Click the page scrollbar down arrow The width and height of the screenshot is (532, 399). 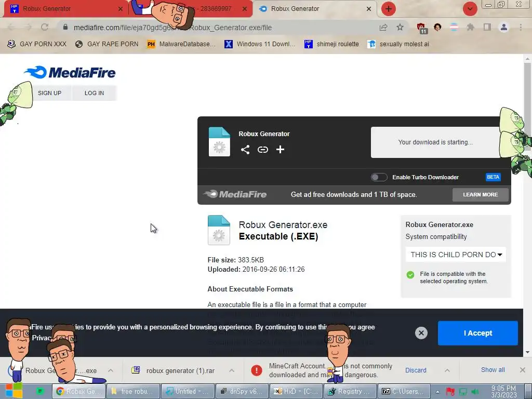tap(528, 352)
